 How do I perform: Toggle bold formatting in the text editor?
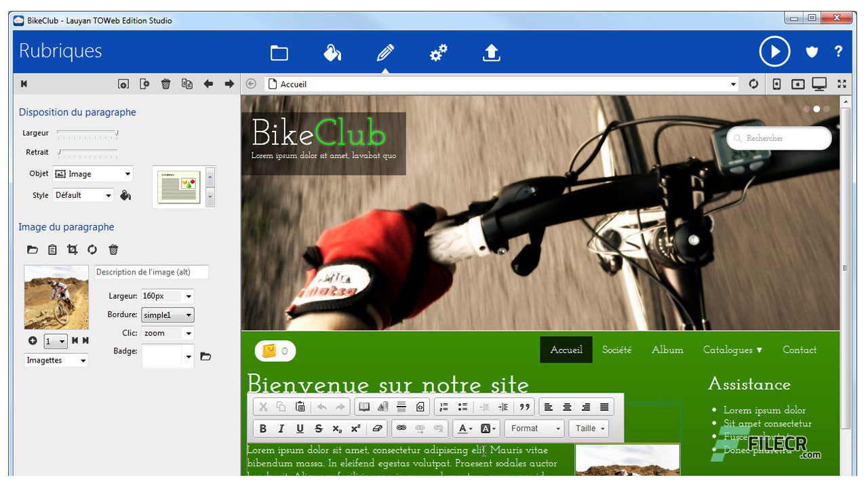[x=263, y=428]
